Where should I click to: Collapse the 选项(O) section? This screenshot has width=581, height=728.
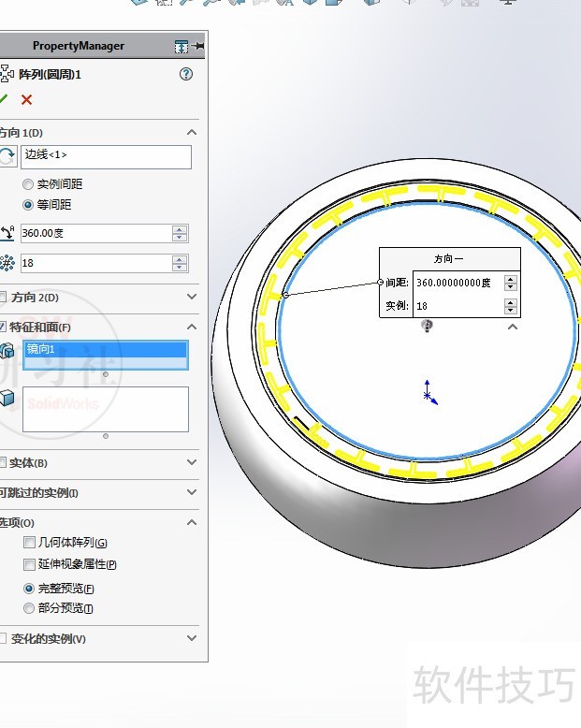(x=192, y=522)
